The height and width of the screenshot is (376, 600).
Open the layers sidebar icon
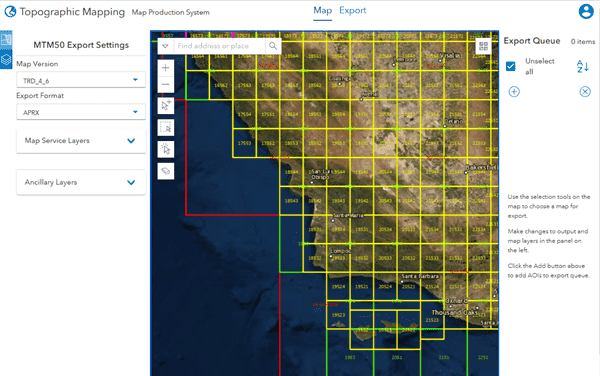point(6,59)
